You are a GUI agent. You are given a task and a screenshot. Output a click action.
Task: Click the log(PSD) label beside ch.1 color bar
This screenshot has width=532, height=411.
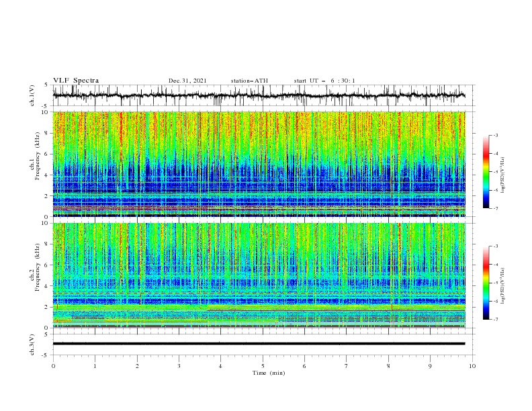(502, 175)
